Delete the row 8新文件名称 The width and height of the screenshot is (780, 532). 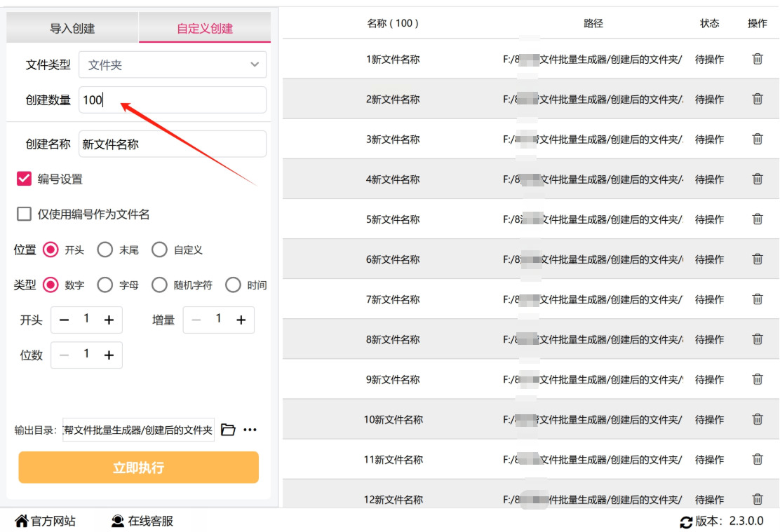pos(757,339)
